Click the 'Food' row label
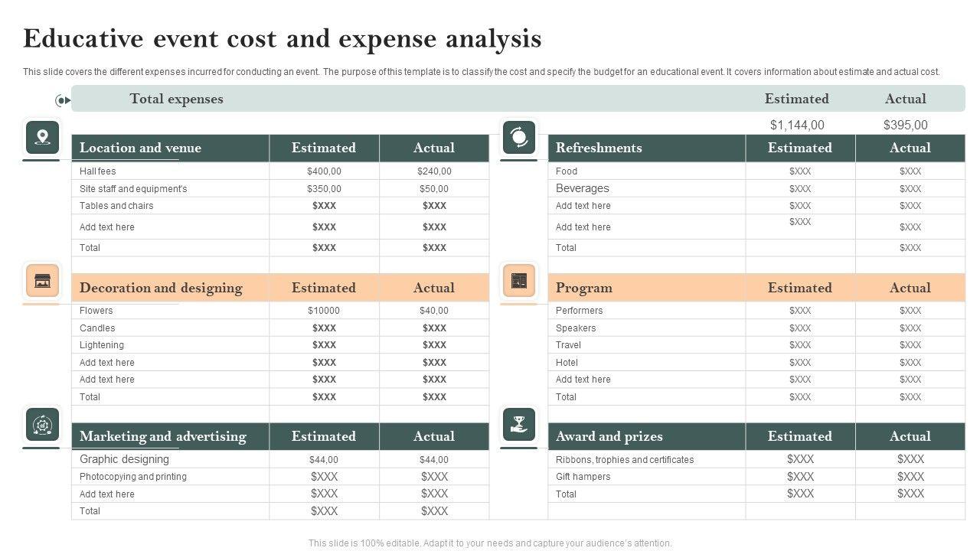This screenshot has width=980, height=551. (567, 171)
